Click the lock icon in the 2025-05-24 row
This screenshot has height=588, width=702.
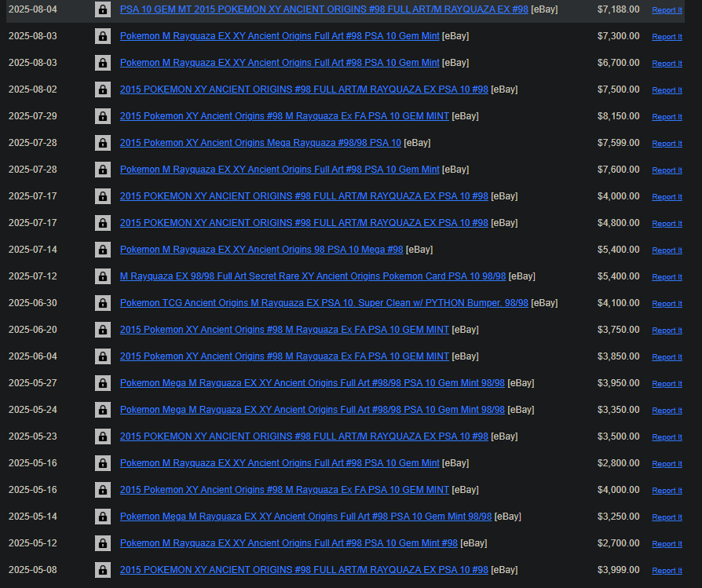tap(103, 410)
